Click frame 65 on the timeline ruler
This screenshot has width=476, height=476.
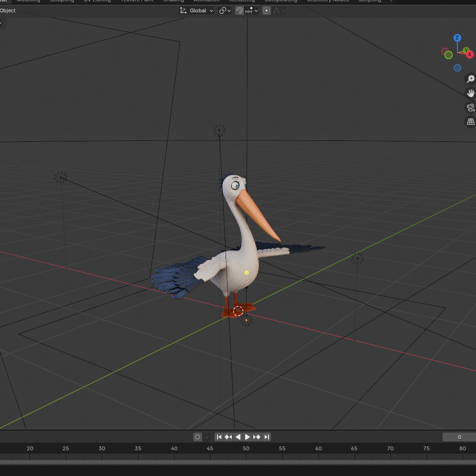click(354, 448)
